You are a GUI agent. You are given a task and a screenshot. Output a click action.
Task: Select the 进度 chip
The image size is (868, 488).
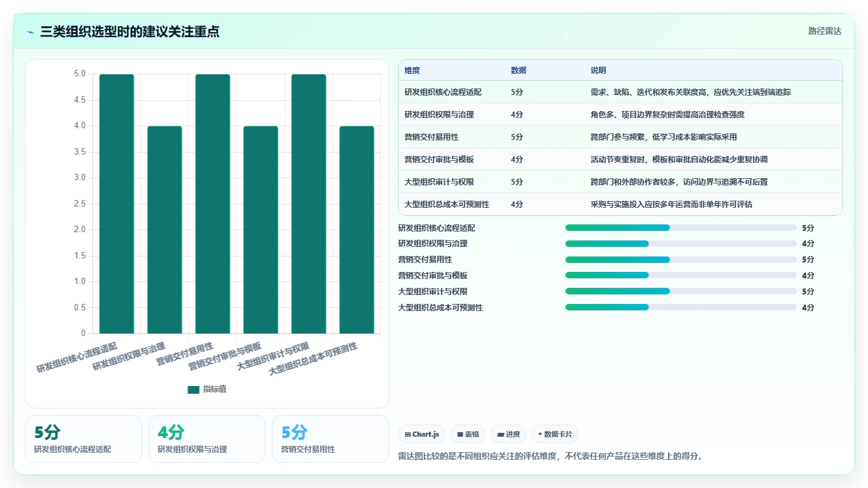click(x=508, y=434)
